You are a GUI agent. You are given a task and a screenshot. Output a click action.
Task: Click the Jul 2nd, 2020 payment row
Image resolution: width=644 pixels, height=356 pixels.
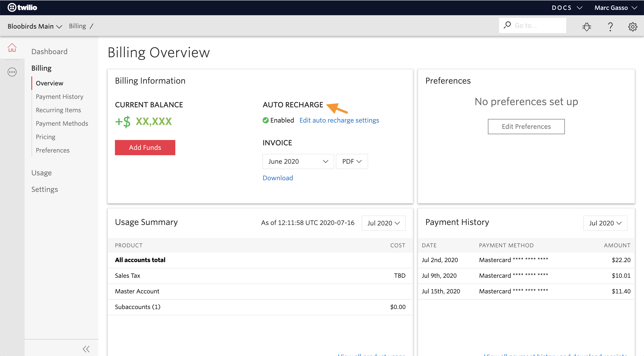pyautogui.click(x=526, y=260)
